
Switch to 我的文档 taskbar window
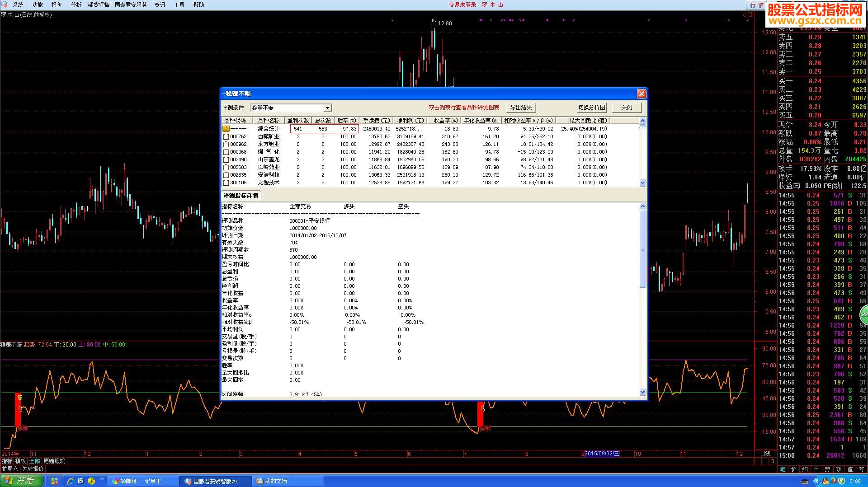(288, 481)
